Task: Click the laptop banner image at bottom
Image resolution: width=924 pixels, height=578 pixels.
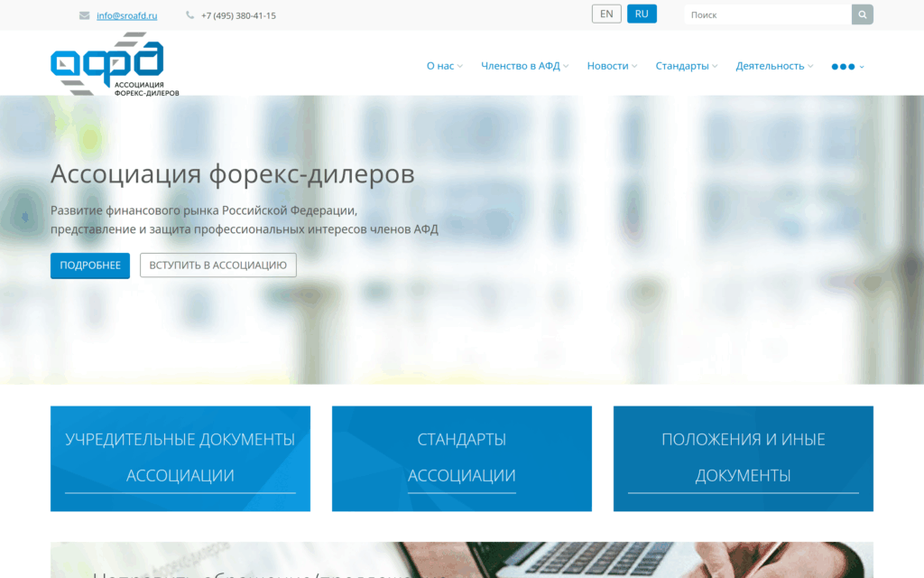Action: pos(462,560)
